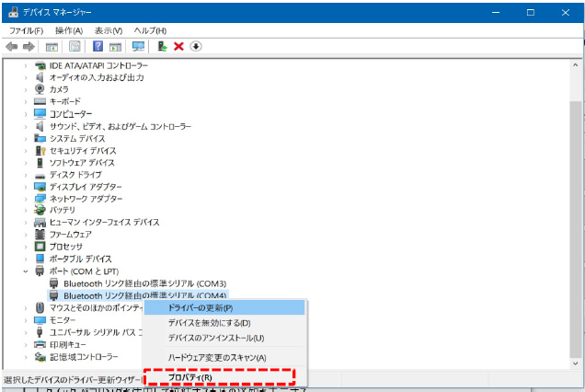Expand the キーボード tree node

pos(26,101)
